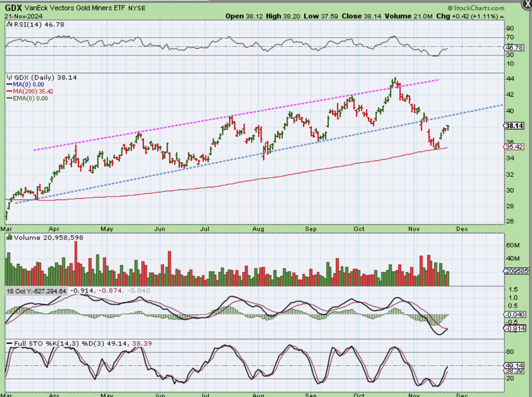This screenshot has width=532, height=397.
Task: Click the green EMA(0) 0.00 legend entry
Action: (27, 98)
